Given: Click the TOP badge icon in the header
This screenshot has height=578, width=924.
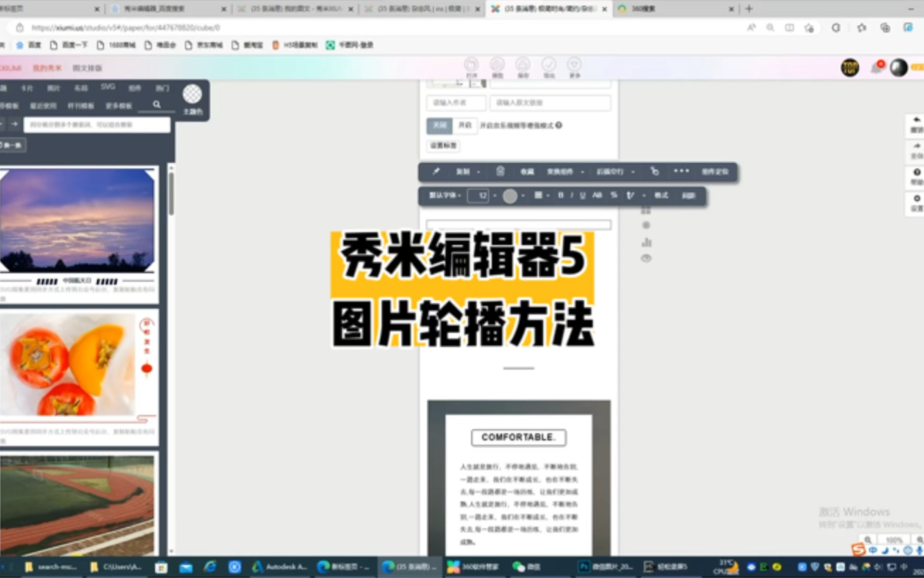Looking at the screenshot, I should pyautogui.click(x=850, y=68).
